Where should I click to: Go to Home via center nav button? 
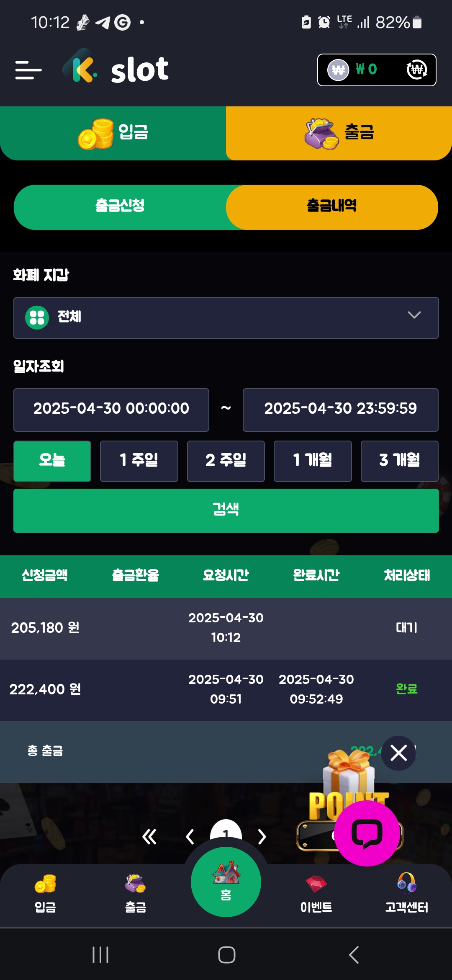pos(226,882)
